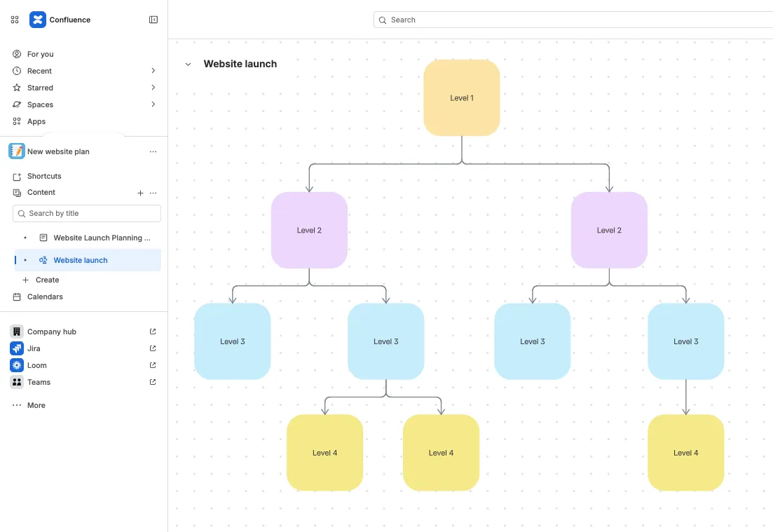Screen dimensions: 773x532
Task: Click New website plan space title
Action: pyautogui.click(x=58, y=152)
